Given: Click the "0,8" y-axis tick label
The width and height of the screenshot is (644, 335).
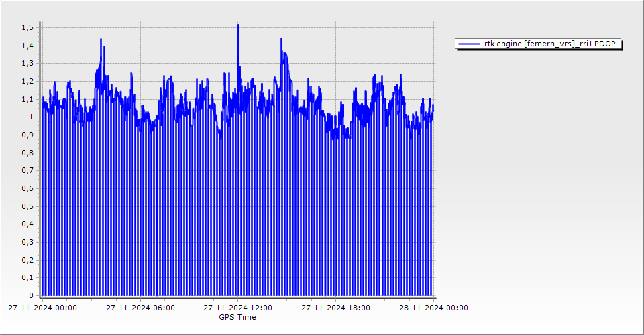Looking at the screenshot, I should click(x=28, y=153).
